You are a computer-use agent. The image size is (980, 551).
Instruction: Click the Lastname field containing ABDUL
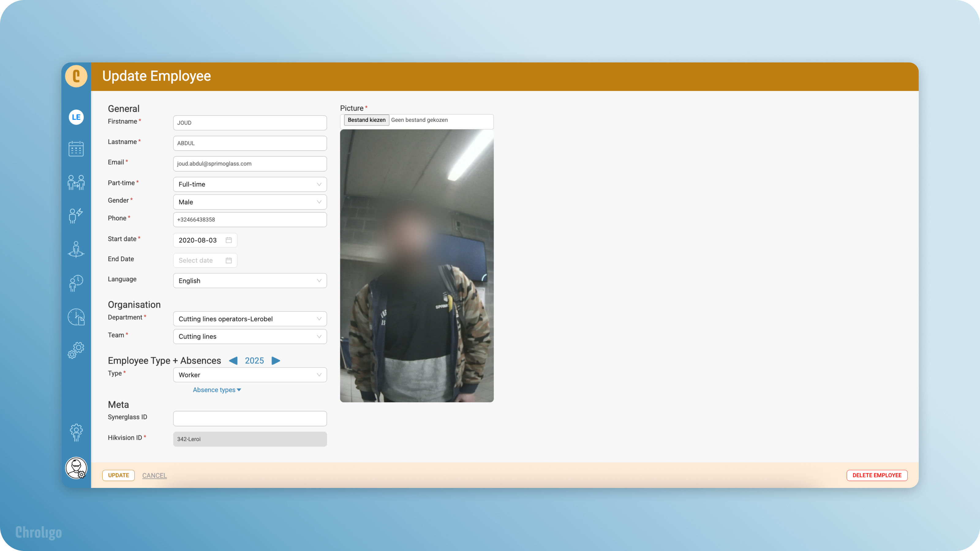click(250, 143)
